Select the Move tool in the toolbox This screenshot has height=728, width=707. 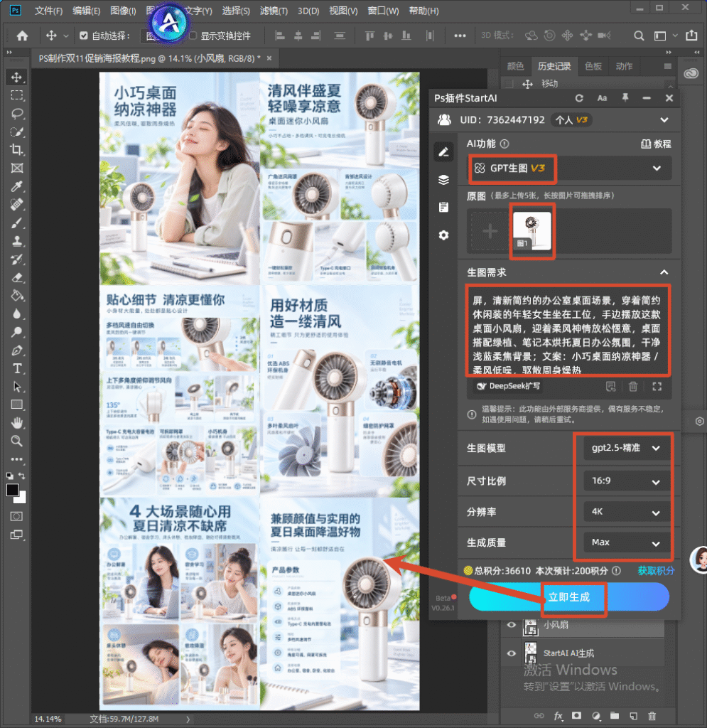pos(17,77)
